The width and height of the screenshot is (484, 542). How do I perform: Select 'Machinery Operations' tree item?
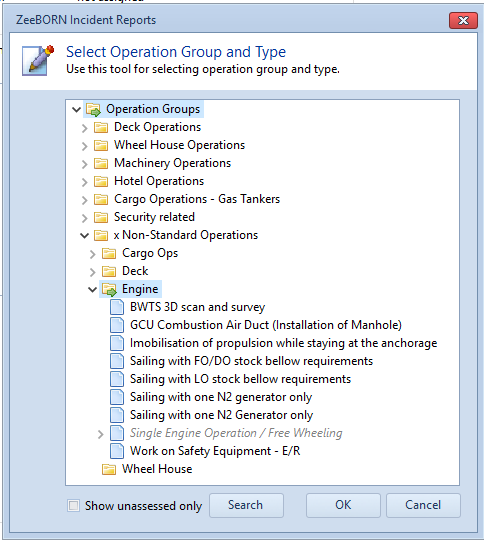(173, 163)
